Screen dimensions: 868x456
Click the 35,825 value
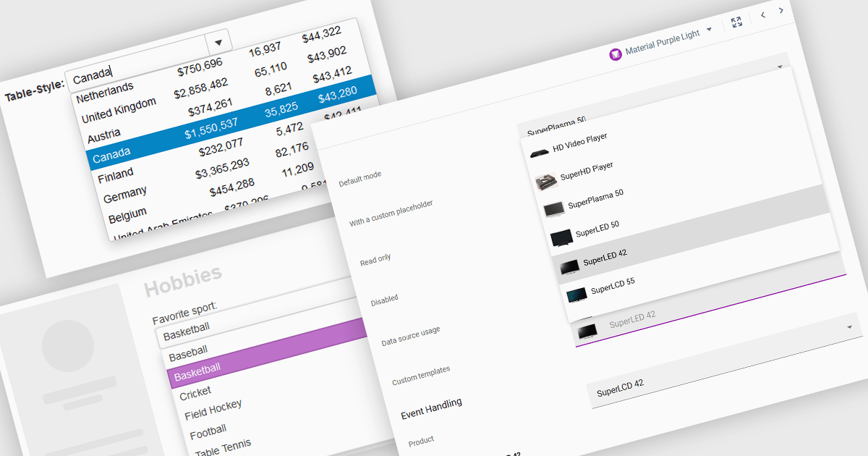(281, 110)
